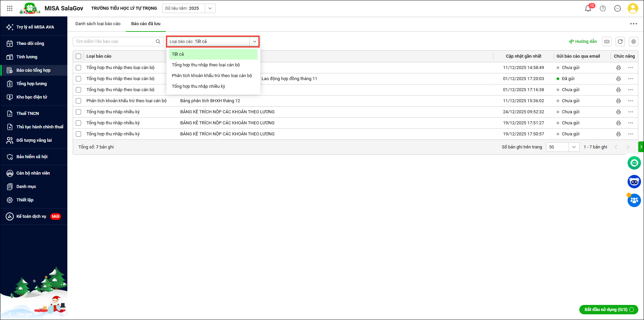This screenshot has height=320, width=644.
Task: Print the Bảng phân tích BHXH report
Action: [618, 101]
